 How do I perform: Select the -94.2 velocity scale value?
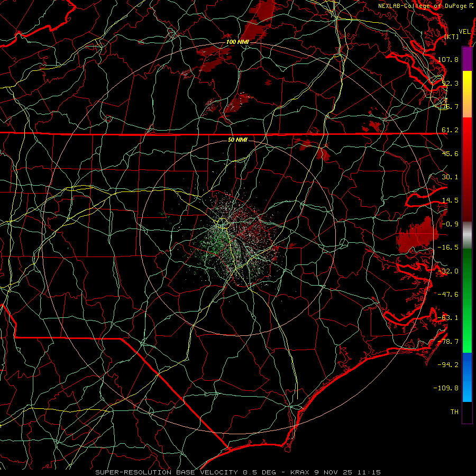(x=448, y=365)
